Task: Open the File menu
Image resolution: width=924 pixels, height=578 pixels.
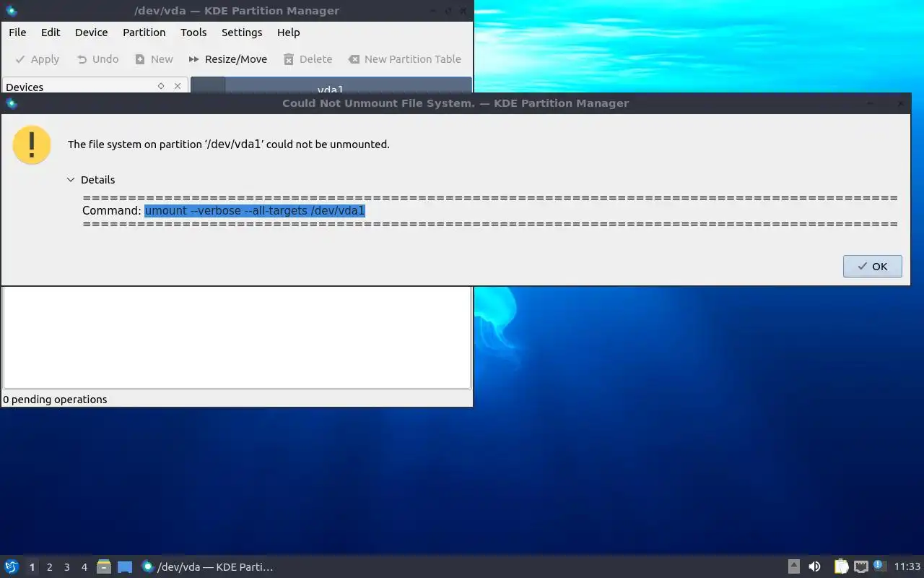Action: pyautogui.click(x=17, y=33)
